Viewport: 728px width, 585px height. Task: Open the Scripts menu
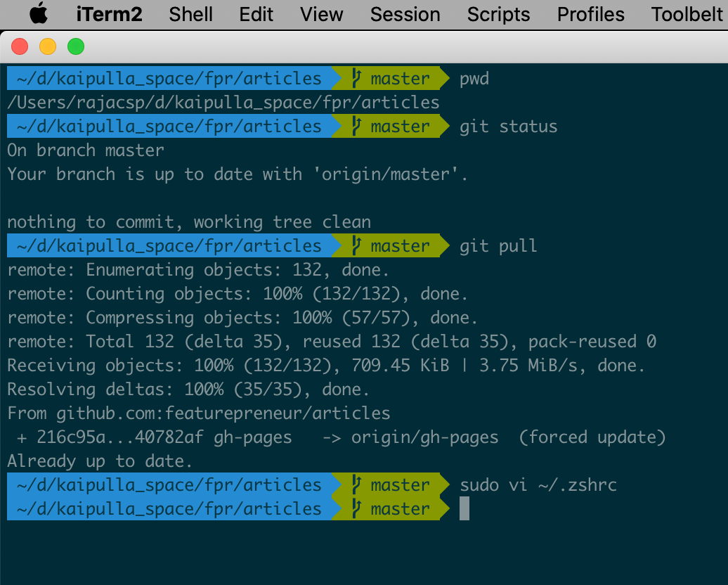click(498, 14)
